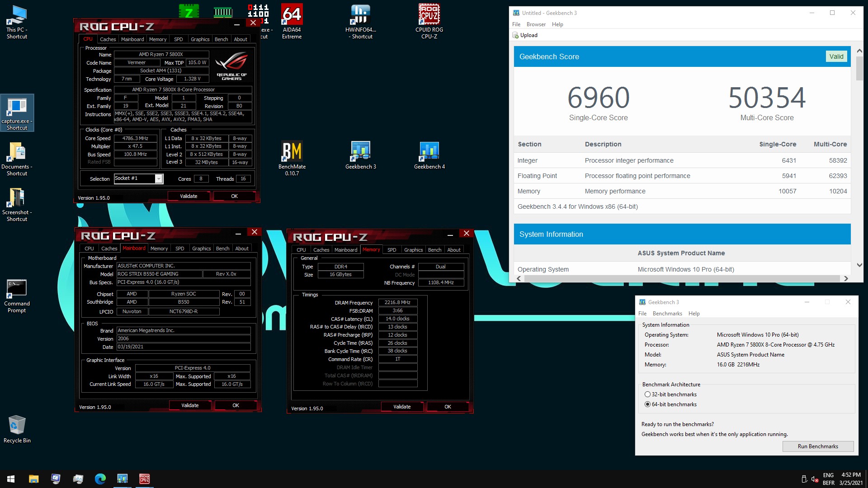Click OK in the memory CPU-Z window

448,407
